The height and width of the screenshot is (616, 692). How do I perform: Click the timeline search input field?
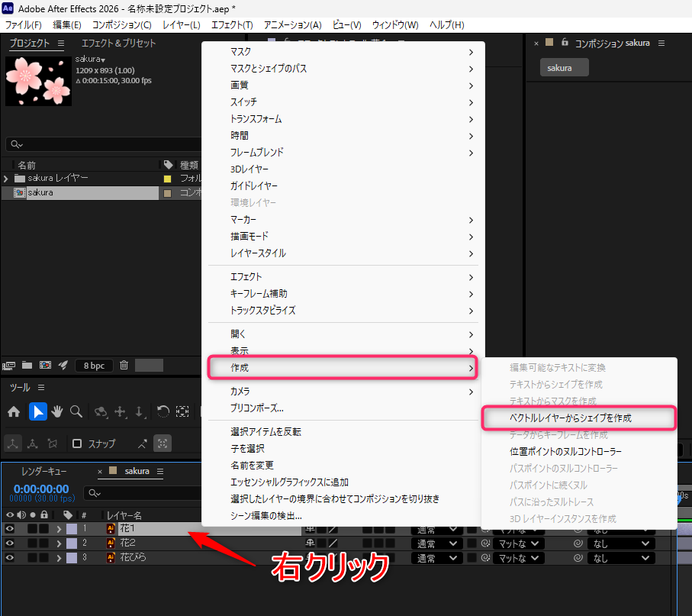(x=144, y=493)
